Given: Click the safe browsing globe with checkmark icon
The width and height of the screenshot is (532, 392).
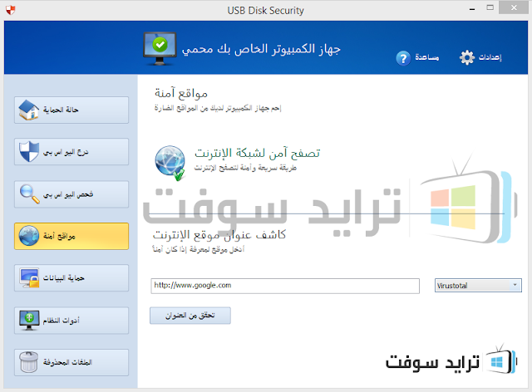Looking at the screenshot, I should 170,163.
